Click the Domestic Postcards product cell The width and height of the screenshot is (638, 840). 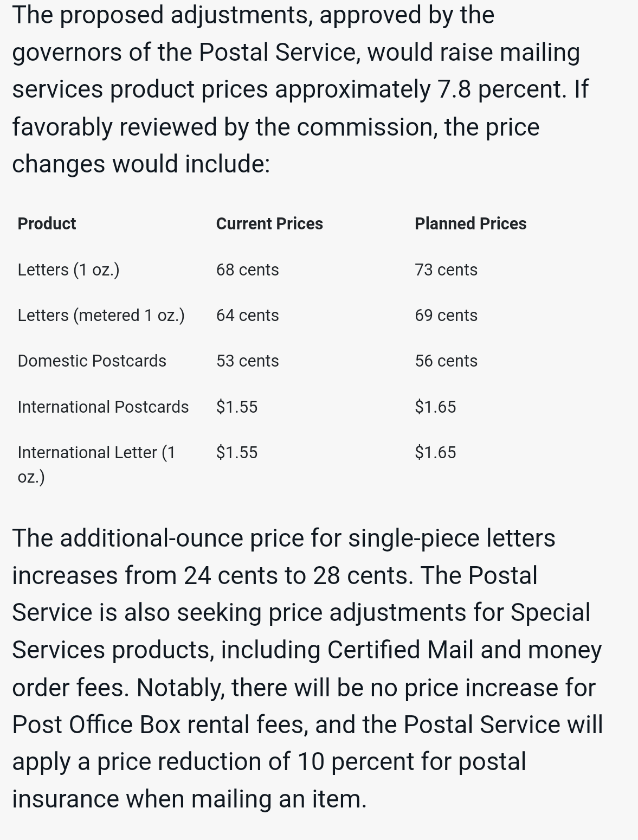[92, 361]
